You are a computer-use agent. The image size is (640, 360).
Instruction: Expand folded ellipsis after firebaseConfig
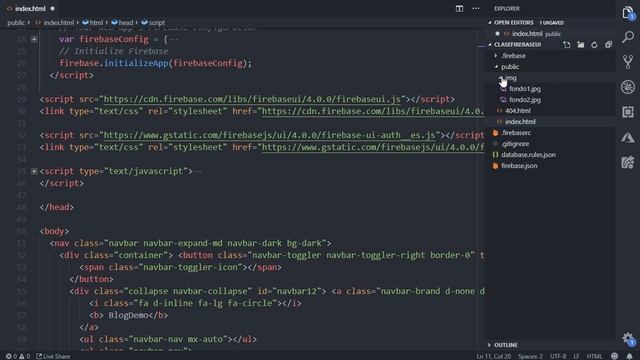pyautogui.click(x=174, y=40)
